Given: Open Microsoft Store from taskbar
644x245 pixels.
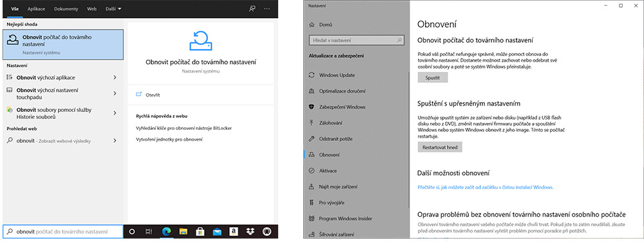Looking at the screenshot, I should coord(200,231).
